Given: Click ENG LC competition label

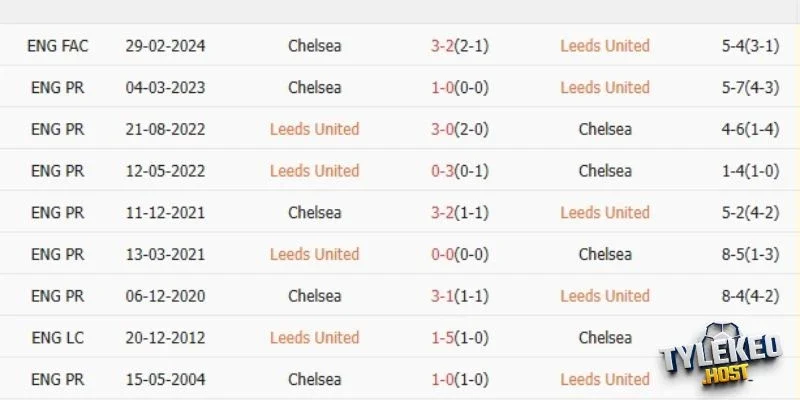Looking at the screenshot, I should point(57,338).
